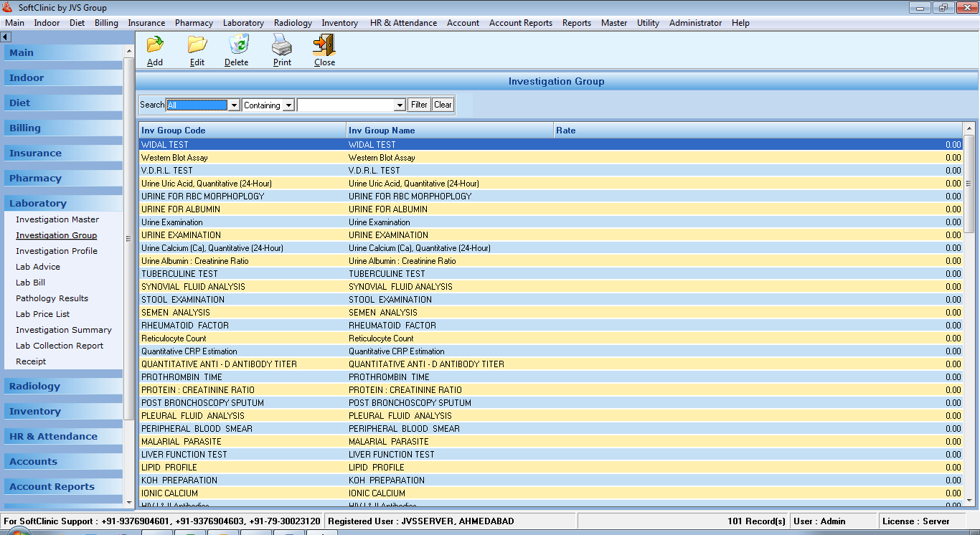
Task: Click the Print printer icon
Action: [x=282, y=45]
